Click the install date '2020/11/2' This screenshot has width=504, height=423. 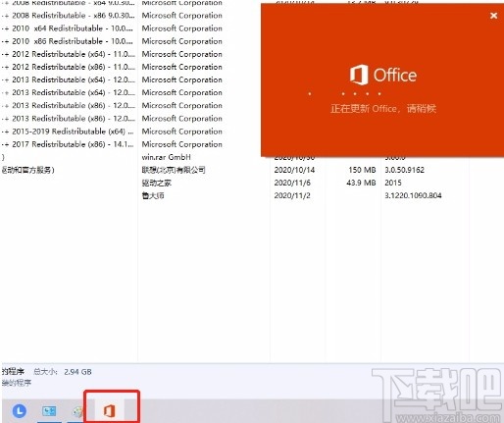coord(292,195)
